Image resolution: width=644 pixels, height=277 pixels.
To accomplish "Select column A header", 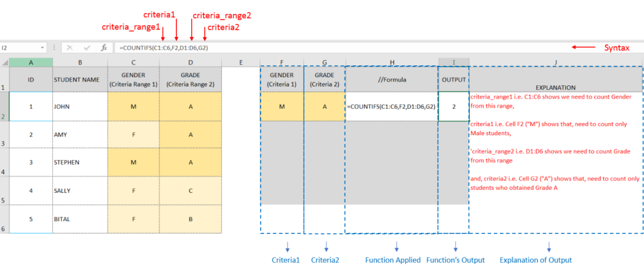I will click(x=31, y=62).
